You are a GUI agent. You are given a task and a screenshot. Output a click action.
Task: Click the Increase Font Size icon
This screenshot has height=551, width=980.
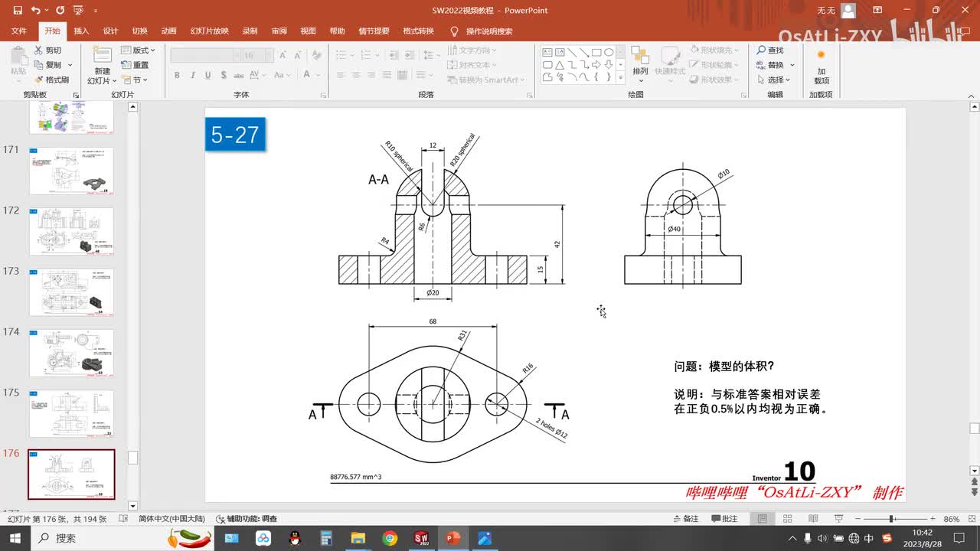click(x=283, y=55)
